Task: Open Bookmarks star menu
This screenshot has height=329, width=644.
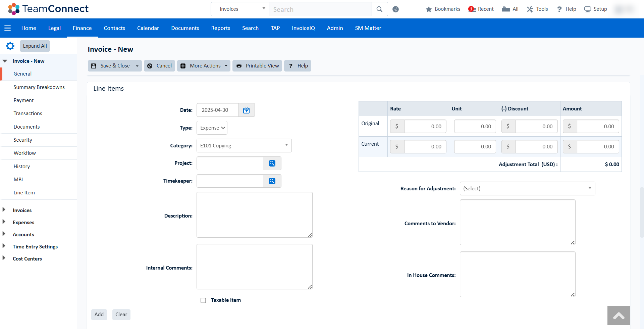Action: pyautogui.click(x=443, y=9)
